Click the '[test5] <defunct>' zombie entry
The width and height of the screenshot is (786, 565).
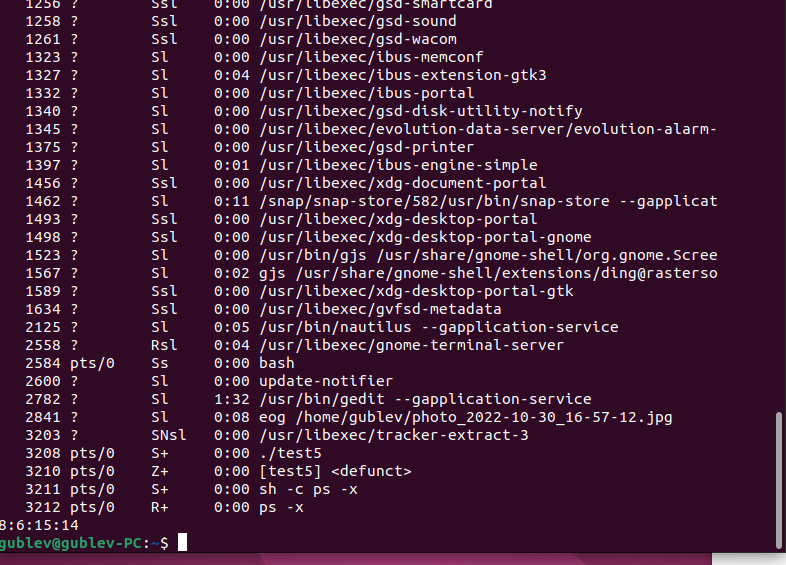pyautogui.click(x=335, y=472)
